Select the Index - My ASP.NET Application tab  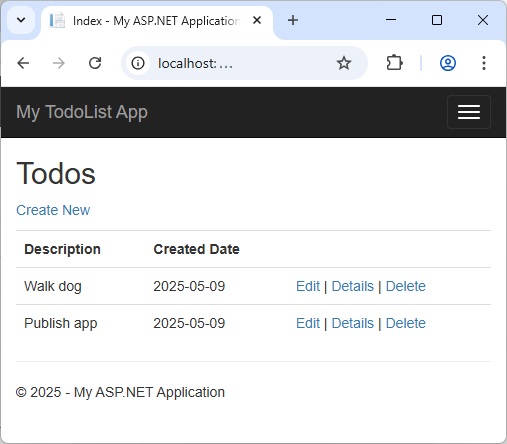tap(157, 21)
